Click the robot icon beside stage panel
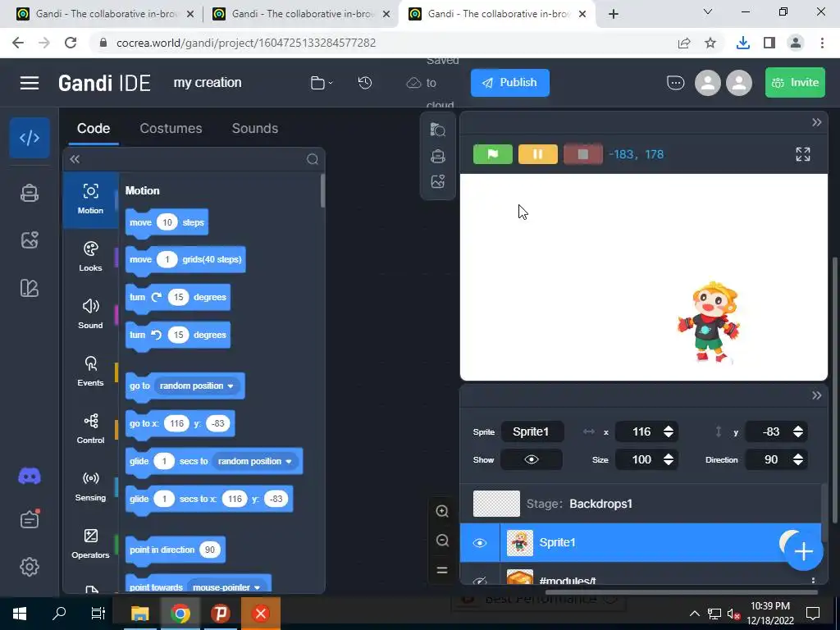 click(438, 156)
